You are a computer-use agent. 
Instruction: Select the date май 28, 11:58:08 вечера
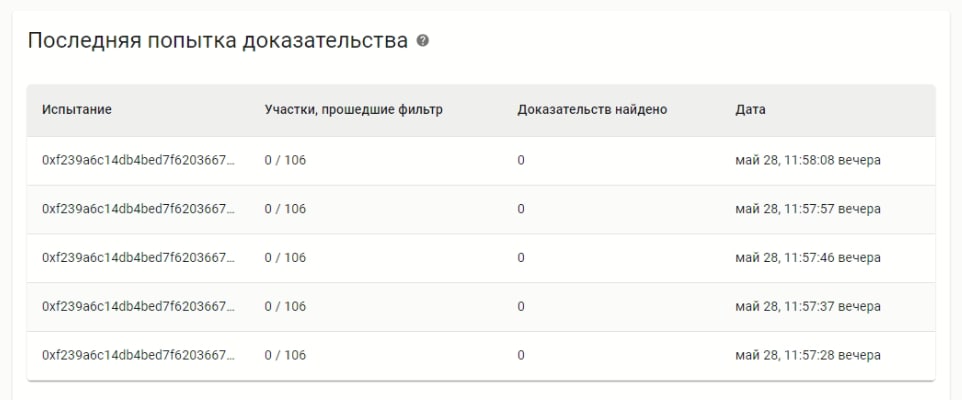pos(808,160)
